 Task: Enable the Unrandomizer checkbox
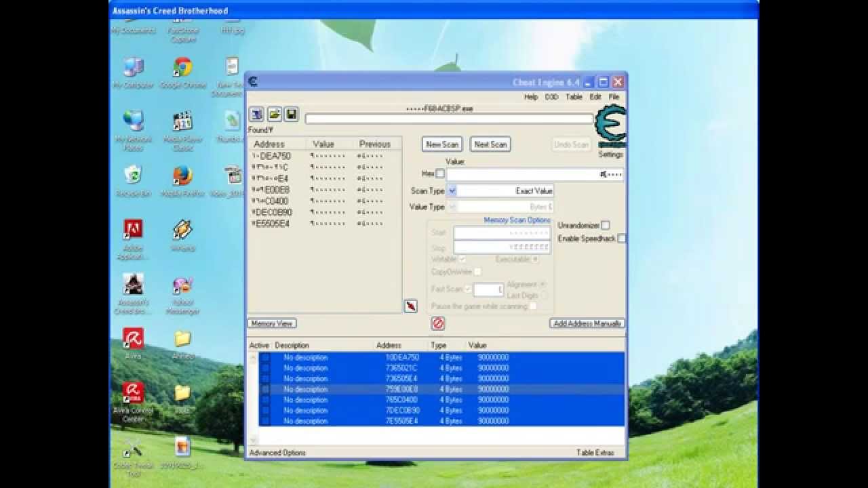[606, 225]
